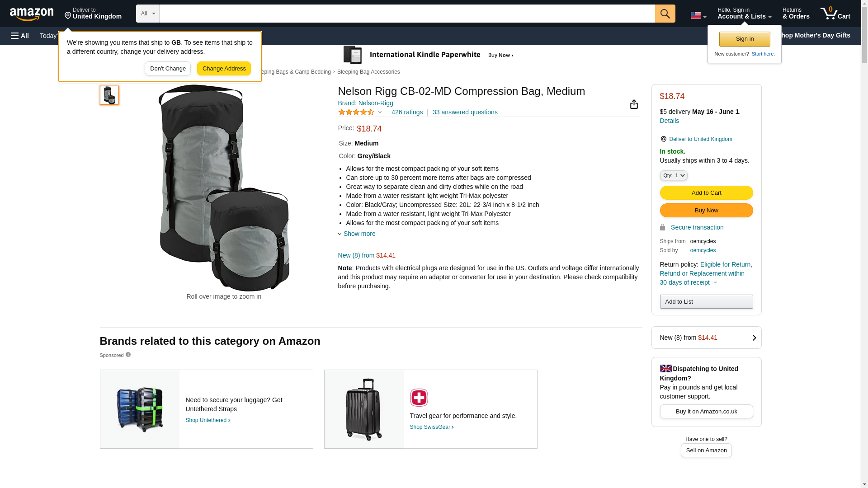This screenshot has width=868, height=488.
Task: Expand the New (8) from $14.41 panel
Action: (706, 338)
